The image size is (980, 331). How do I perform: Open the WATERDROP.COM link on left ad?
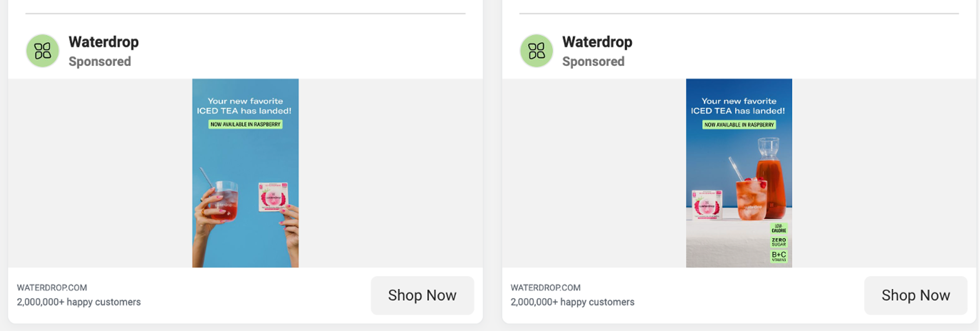(x=52, y=288)
